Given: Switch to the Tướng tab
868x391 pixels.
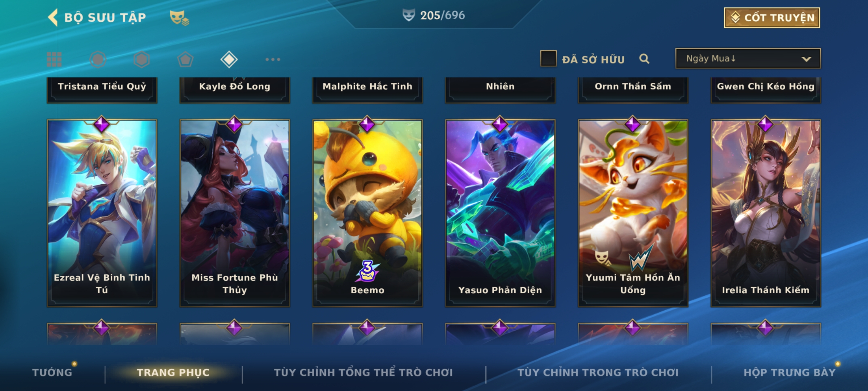Looking at the screenshot, I should [x=52, y=373].
